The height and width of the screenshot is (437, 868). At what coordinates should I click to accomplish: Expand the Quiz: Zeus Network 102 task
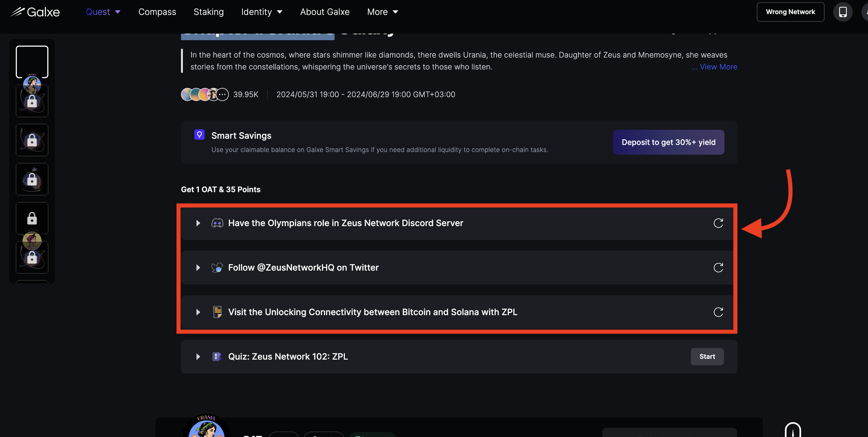tap(198, 357)
